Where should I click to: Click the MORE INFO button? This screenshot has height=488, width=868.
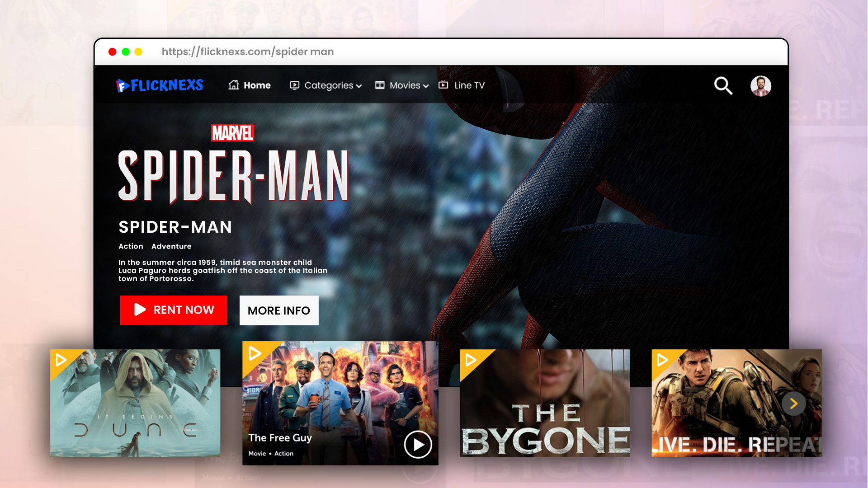coord(279,310)
